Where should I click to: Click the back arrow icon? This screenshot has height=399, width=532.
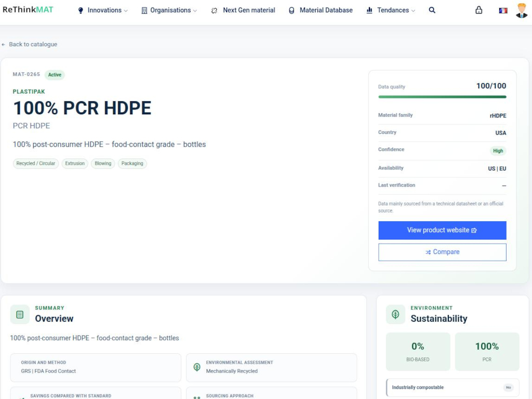(4, 45)
